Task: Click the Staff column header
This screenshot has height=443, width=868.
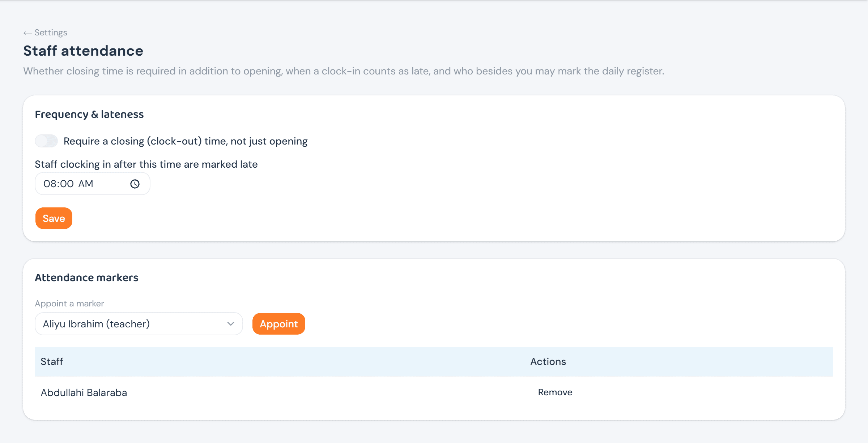Action: coord(52,361)
